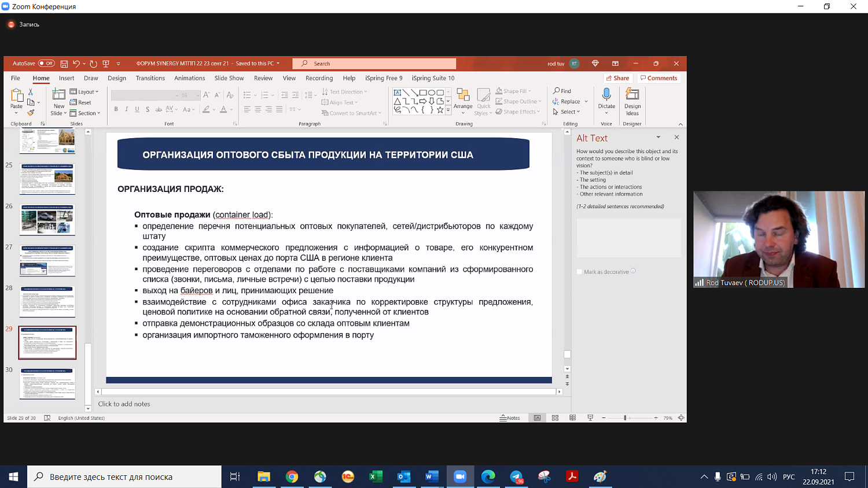Undo the last action
The height and width of the screenshot is (488, 868).
click(x=76, y=64)
